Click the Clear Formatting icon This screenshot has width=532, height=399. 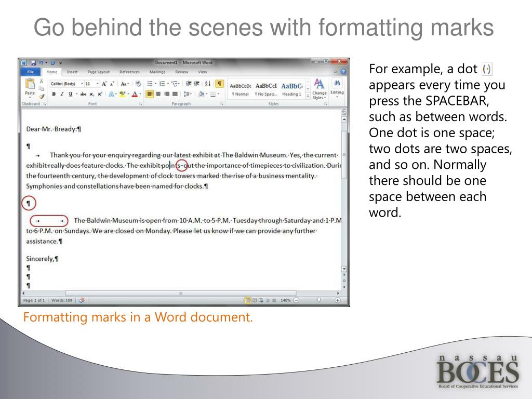coord(138,84)
